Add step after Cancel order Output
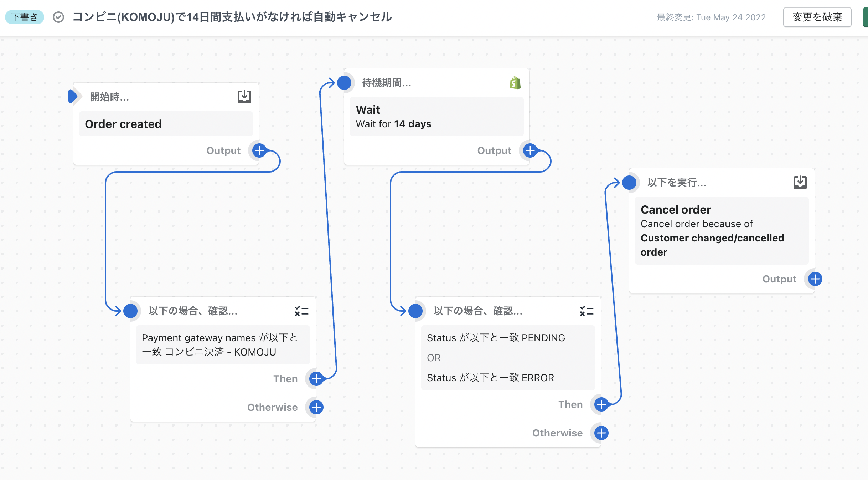Viewport: 868px width, 480px height. pyautogui.click(x=815, y=279)
